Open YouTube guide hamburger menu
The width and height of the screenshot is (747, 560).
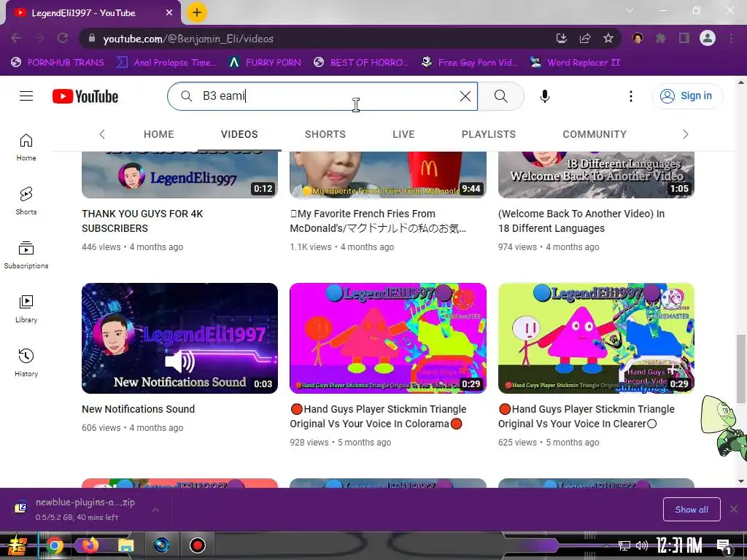[x=26, y=96]
